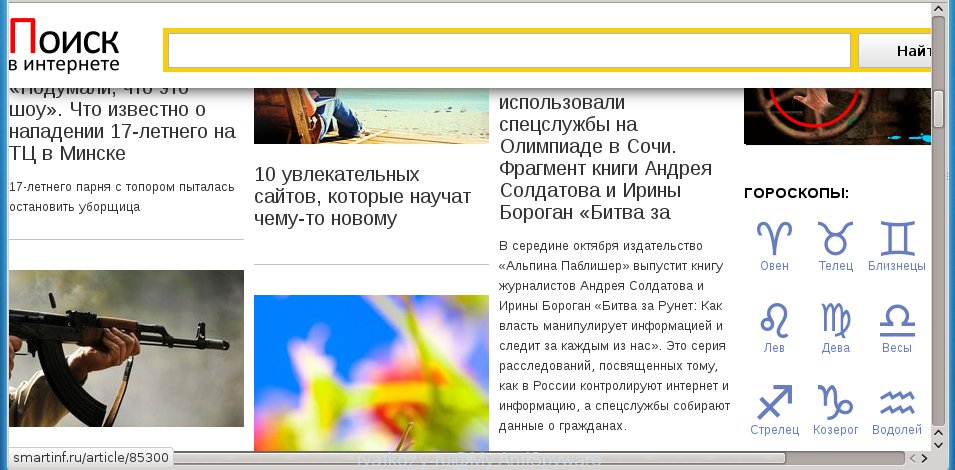Screen dimensions: 955x470
Task: Open the Стрелец horoscope icon
Action: pyautogui.click(x=774, y=402)
